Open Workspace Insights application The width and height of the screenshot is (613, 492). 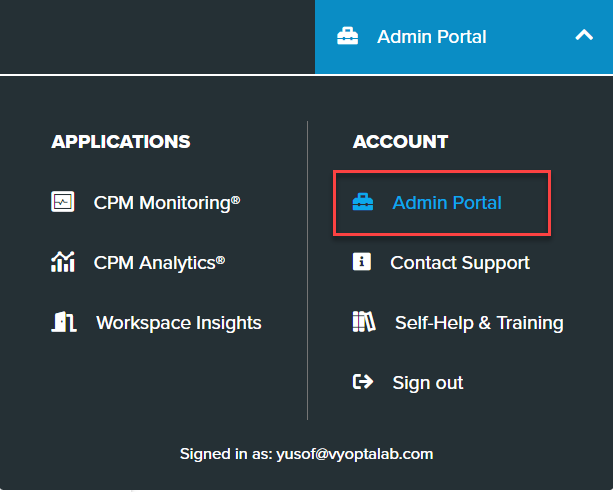[x=179, y=323]
